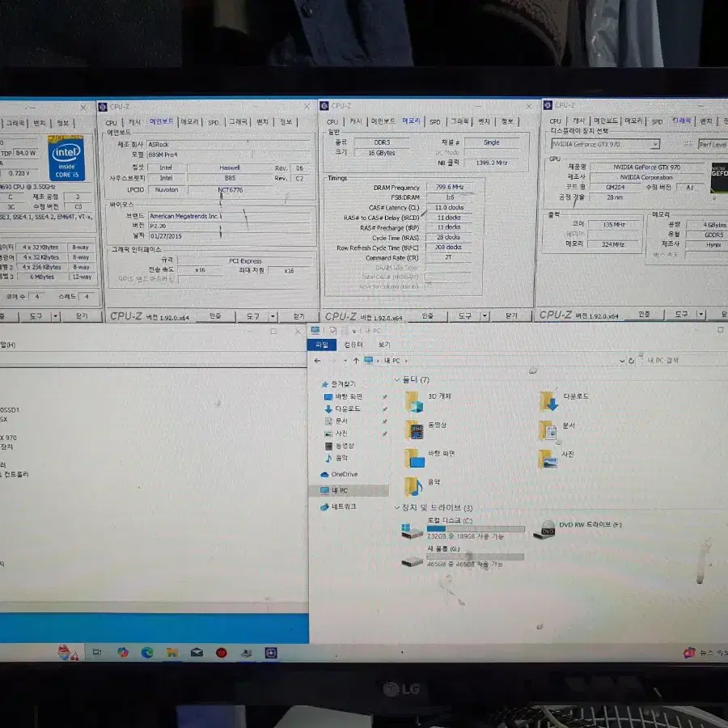Open the 컴퓨터 ribbon tab in Explorer
The image size is (728, 728).
click(x=353, y=345)
